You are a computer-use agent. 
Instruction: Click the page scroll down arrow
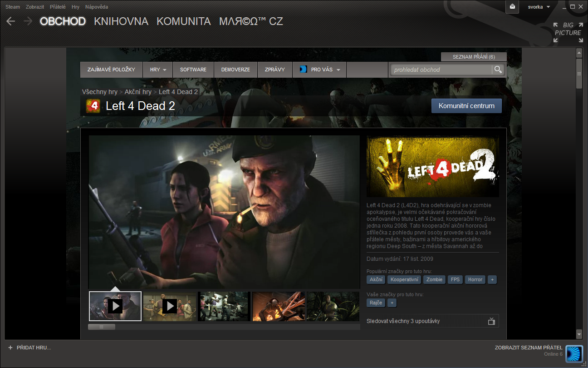pyautogui.click(x=579, y=334)
